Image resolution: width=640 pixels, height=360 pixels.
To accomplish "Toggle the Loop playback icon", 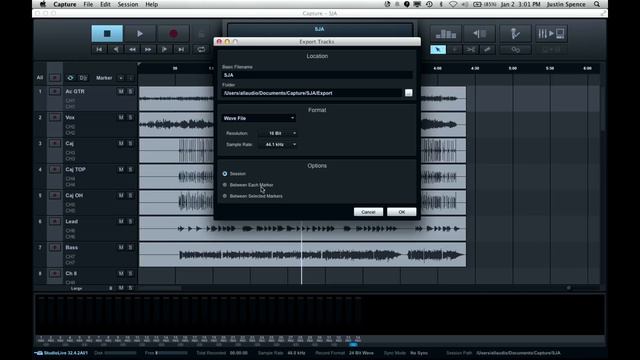I will click(201, 49).
